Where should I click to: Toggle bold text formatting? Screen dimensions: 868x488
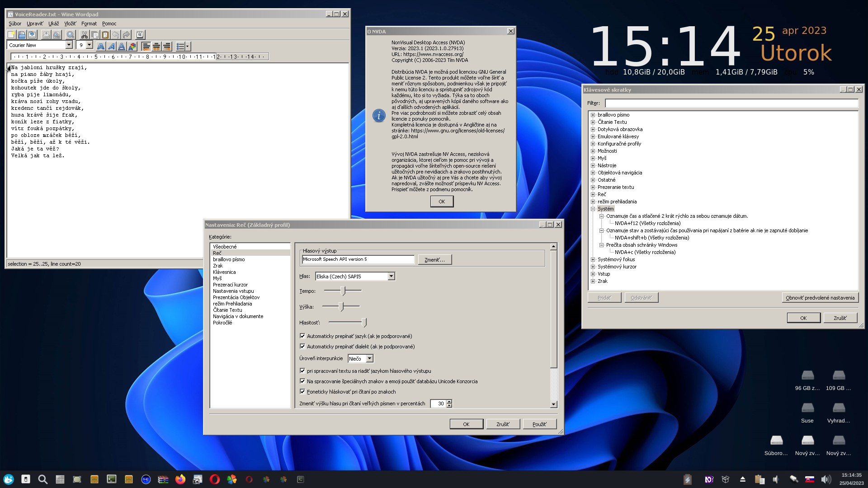(x=101, y=46)
